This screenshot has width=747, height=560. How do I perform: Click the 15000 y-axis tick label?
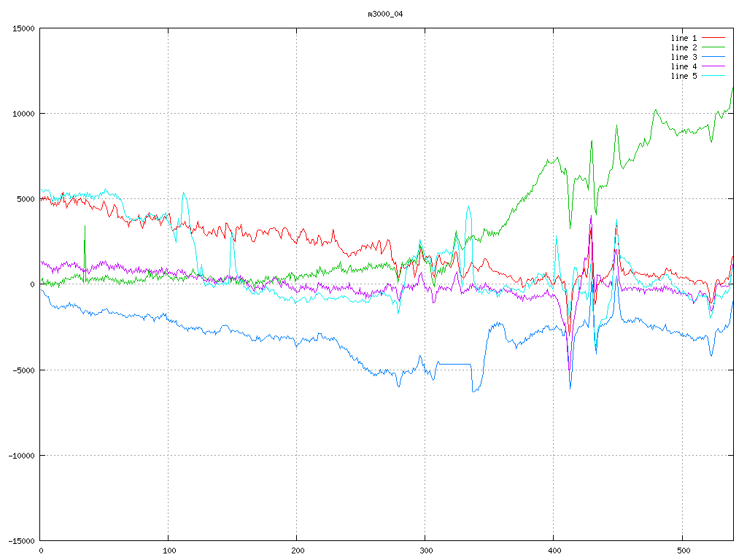click(x=23, y=28)
